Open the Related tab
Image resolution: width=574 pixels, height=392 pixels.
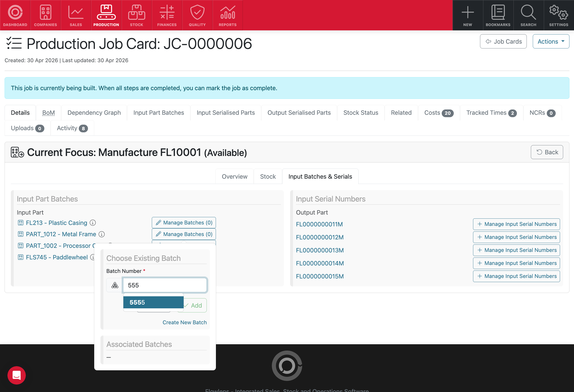401,113
